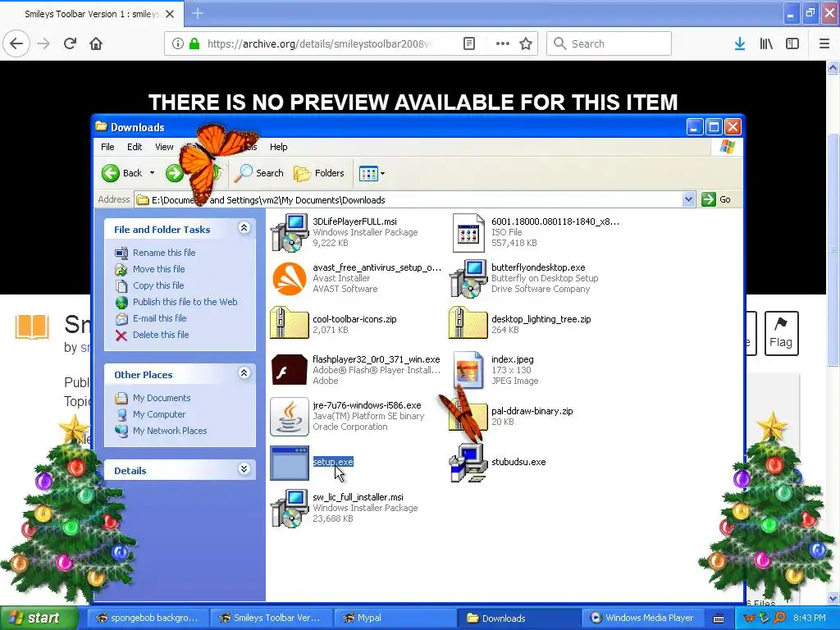Select the sw_lic_full_installer.msi icon

coord(290,509)
